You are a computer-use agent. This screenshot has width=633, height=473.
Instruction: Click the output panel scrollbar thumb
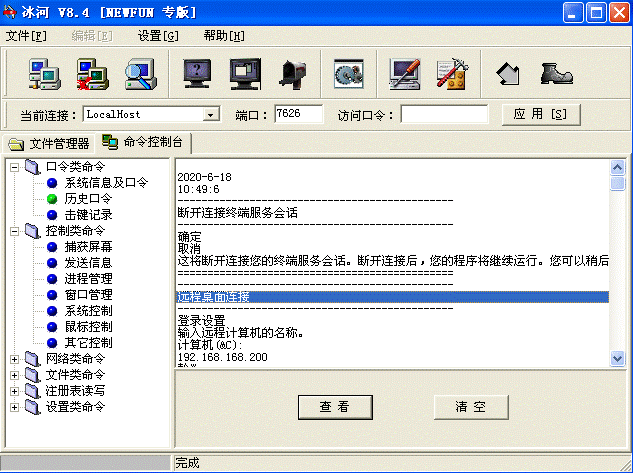point(617,183)
